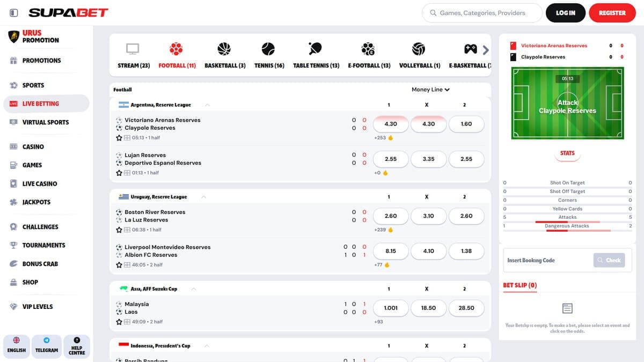Favorite the Boston River Reserves match star
Screen dimensions: 644x362
(x=119, y=230)
